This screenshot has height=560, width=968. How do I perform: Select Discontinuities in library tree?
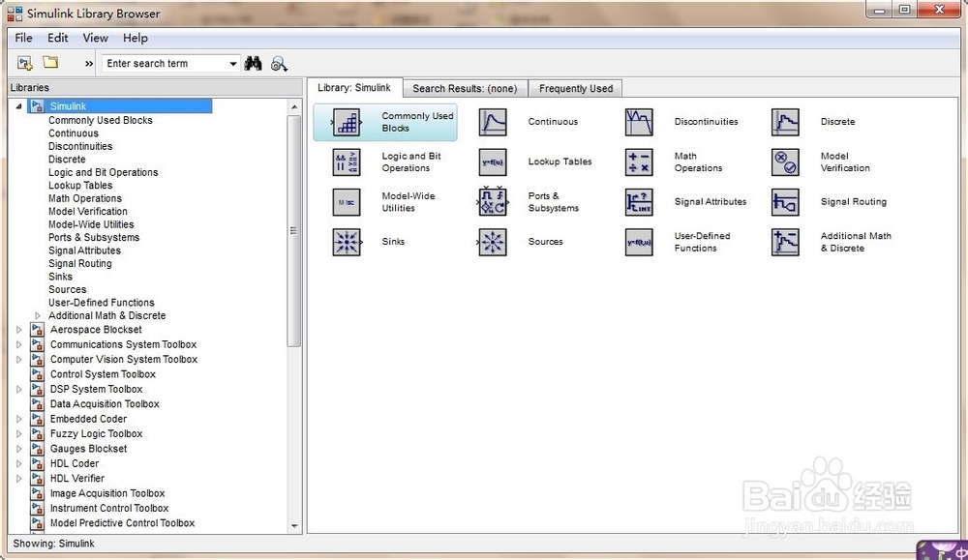(x=80, y=146)
